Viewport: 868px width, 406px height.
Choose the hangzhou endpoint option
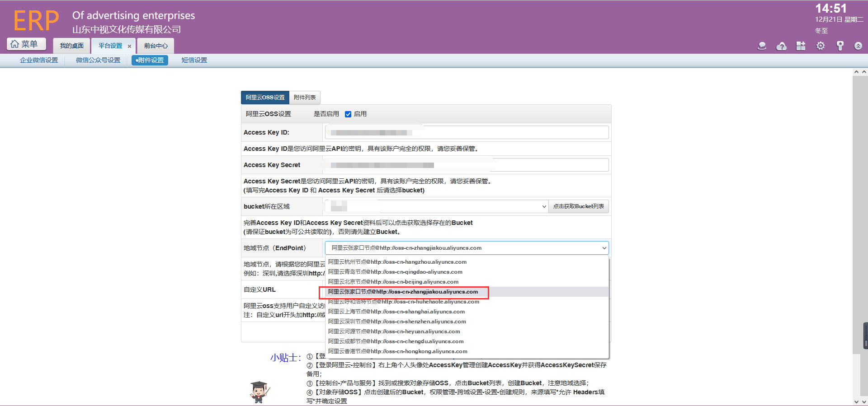(467, 262)
